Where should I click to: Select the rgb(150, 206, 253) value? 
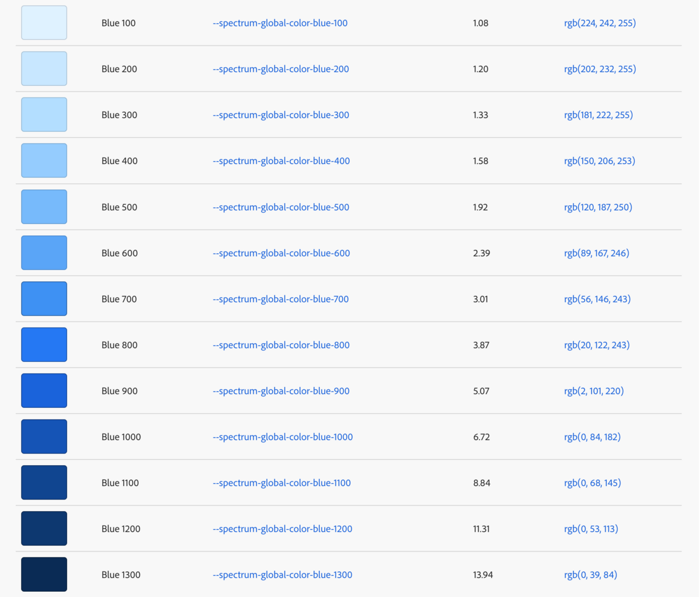(600, 161)
